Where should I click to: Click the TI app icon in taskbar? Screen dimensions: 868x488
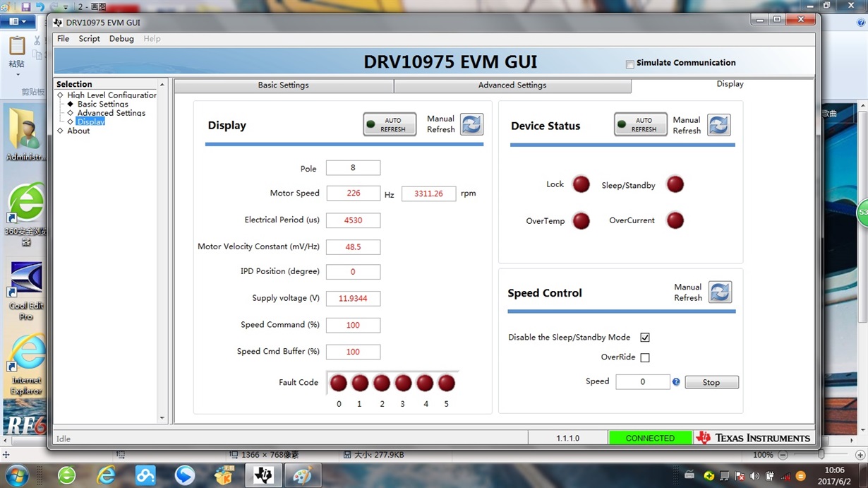click(263, 475)
